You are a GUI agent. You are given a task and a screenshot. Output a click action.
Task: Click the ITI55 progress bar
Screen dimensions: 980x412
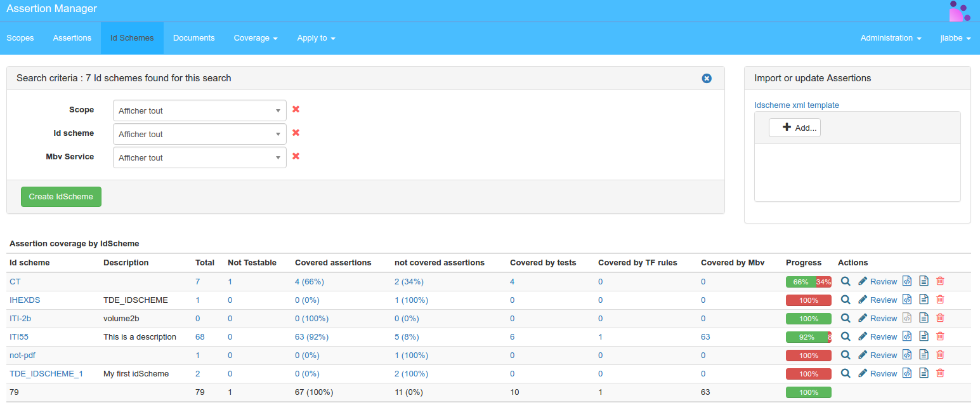click(808, 337)
